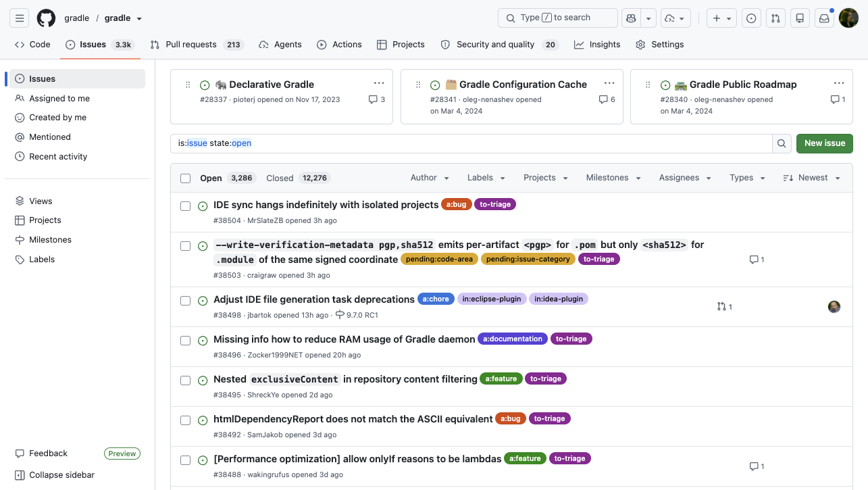Switch to the Actions tab
Screen dimensions: 868x490
339,45
